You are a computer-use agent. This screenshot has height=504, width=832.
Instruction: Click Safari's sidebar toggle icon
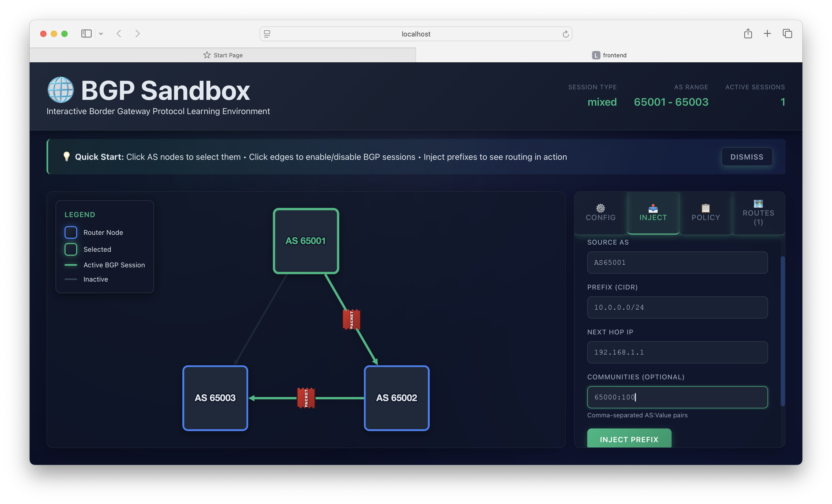tap(86, 34)
